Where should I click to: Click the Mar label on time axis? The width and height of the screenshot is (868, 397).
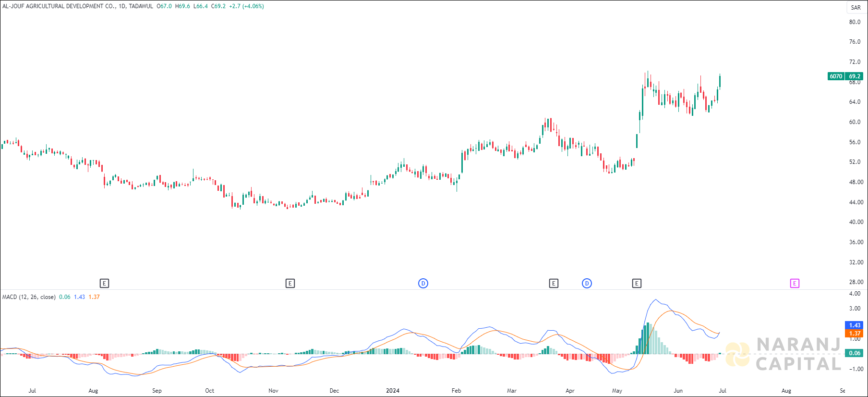512,391
